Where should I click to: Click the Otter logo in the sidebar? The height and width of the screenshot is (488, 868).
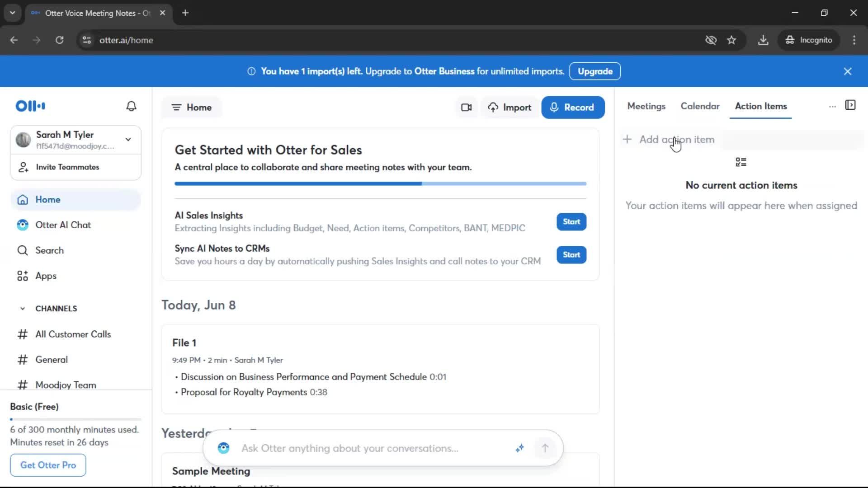30,106
